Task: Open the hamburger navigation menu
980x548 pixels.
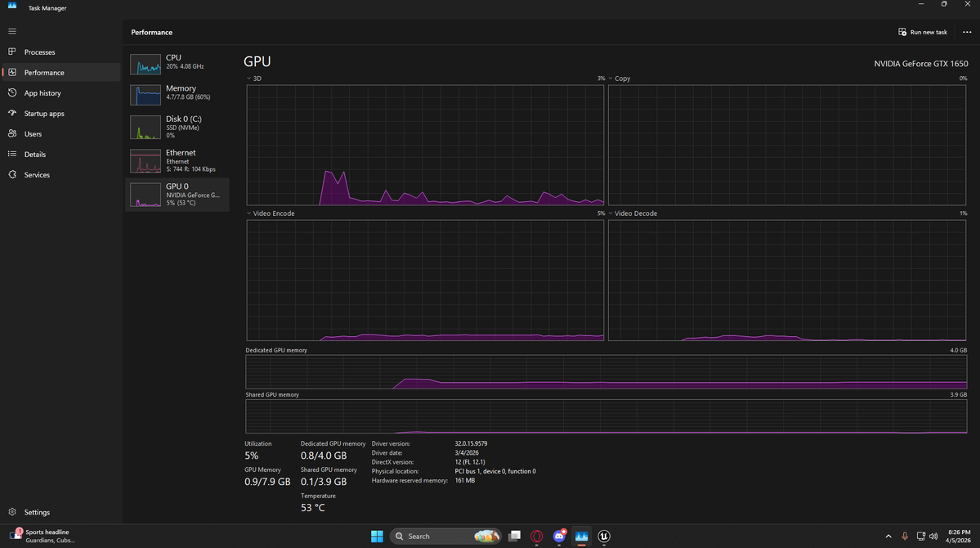Action: click(12, 31)
